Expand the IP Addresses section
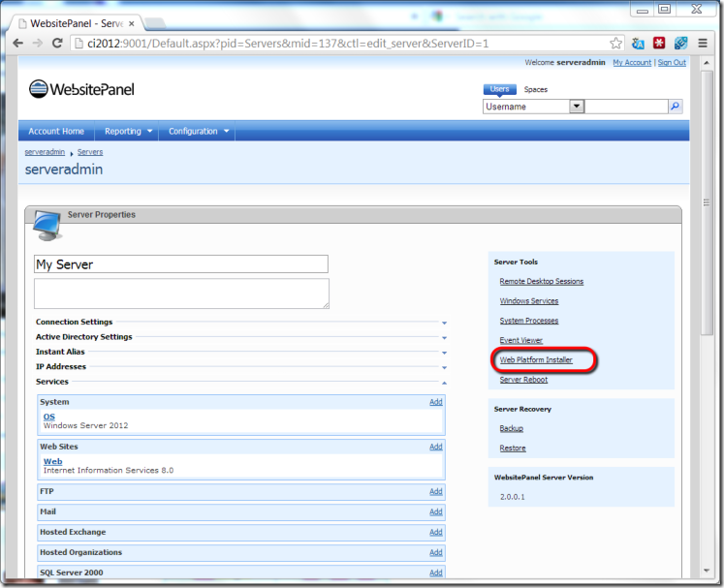This screenshot has width=724, height=588. pos(444,367)
